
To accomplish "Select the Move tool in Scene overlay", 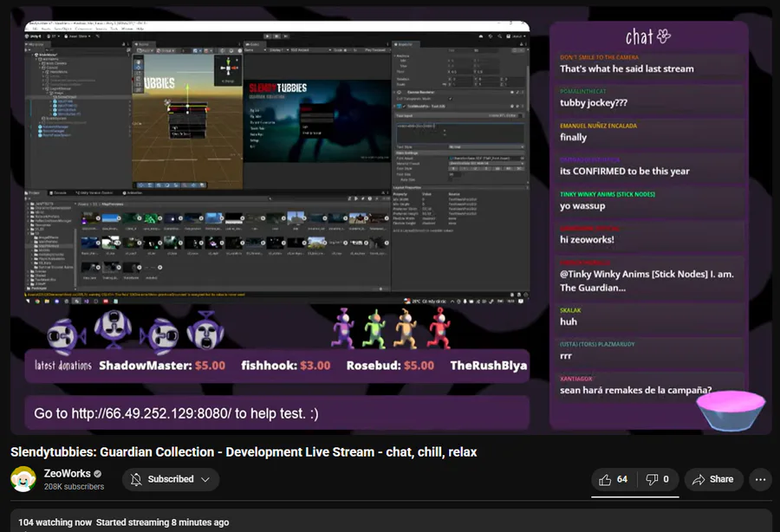I will tap(139, 68).
